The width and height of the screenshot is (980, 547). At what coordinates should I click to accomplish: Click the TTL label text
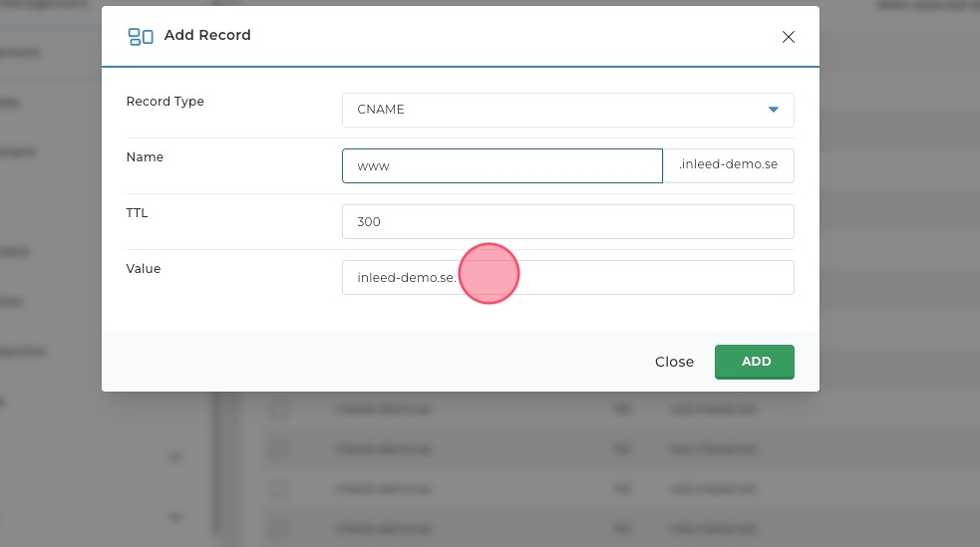[x=137, y=213]
